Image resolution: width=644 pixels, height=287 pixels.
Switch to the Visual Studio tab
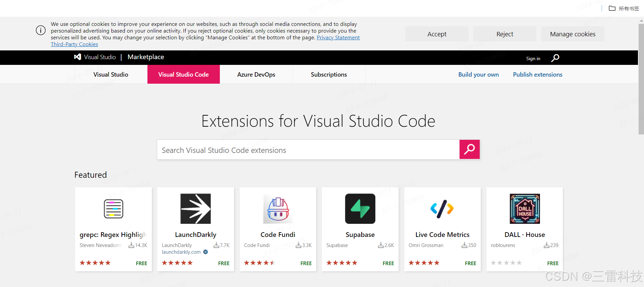111,74
